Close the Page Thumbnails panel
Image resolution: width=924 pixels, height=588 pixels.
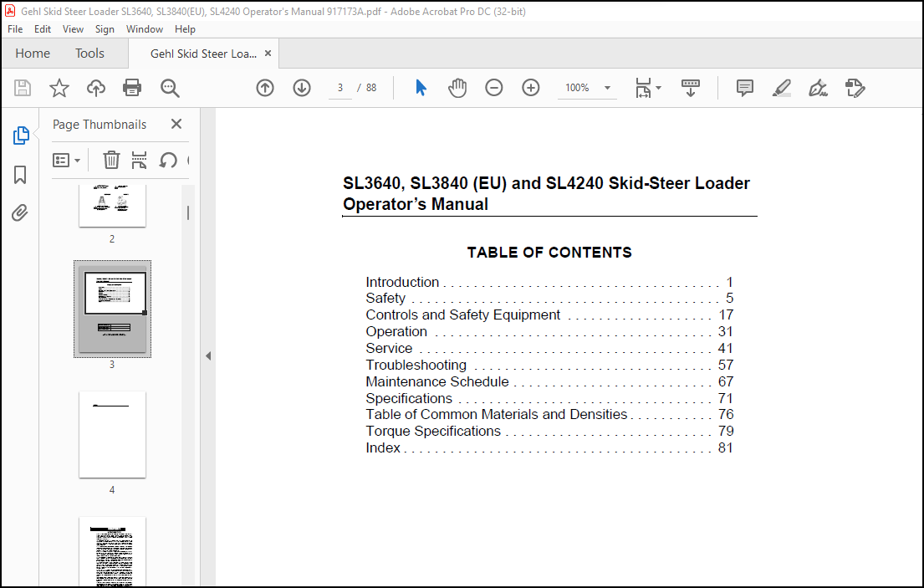point(176,124)
